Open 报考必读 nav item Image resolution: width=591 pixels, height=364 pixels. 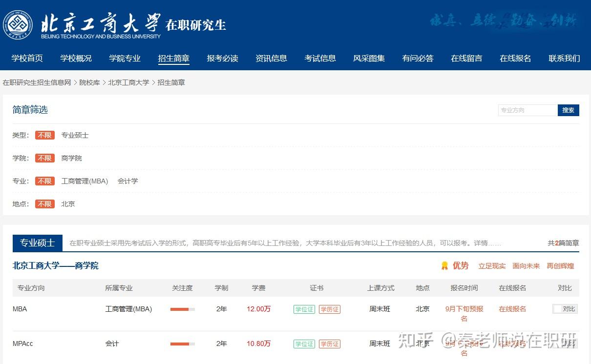pyautogui.click(x=223, y=59)
